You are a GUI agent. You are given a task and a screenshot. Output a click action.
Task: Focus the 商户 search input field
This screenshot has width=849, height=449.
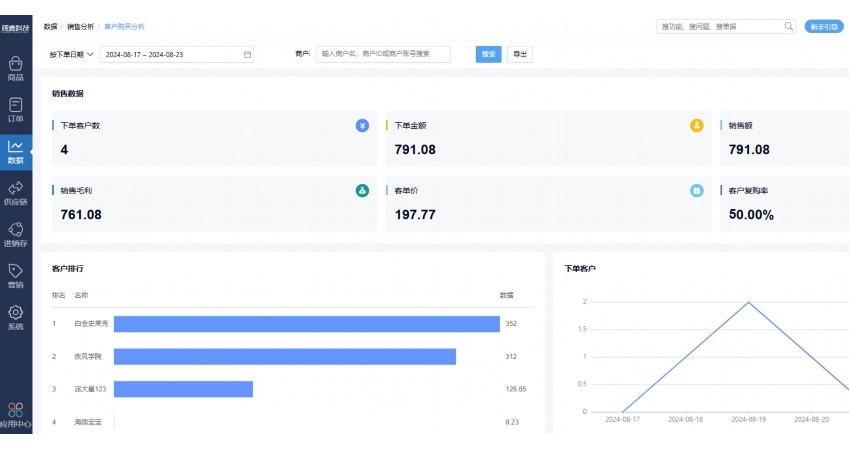[x=383, y=54]
